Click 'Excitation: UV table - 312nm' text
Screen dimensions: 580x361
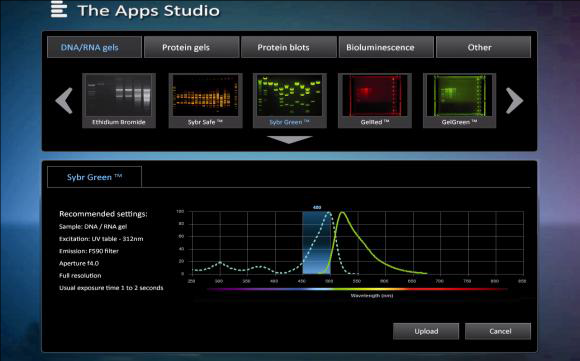click(101, 239)
